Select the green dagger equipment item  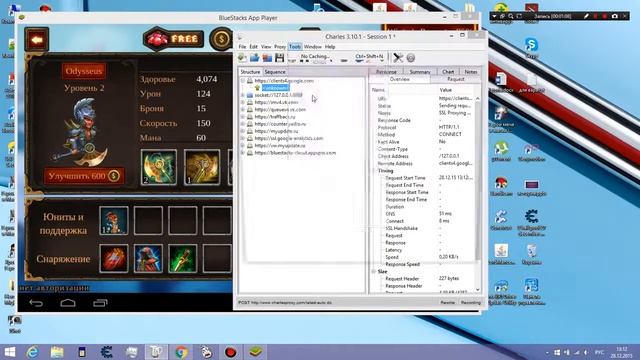point(182,258)
